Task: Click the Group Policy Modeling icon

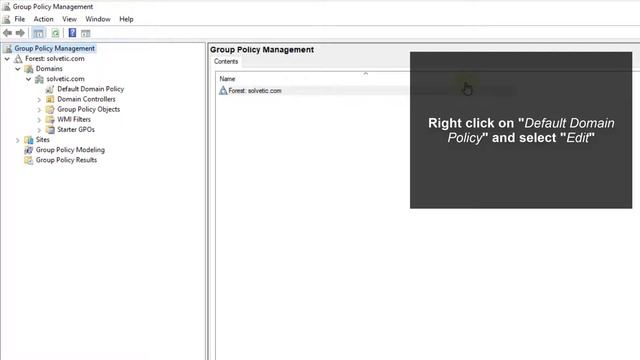Action: coord(29,150)
